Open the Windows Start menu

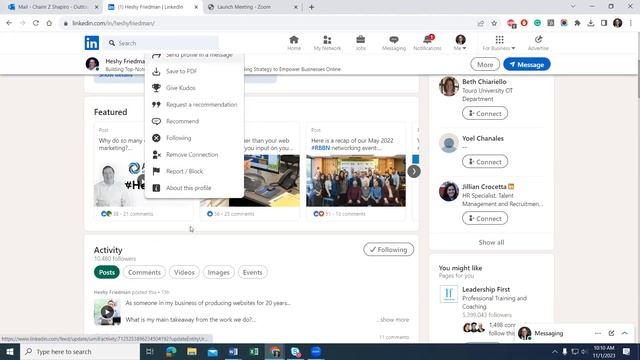click(10, 351)
